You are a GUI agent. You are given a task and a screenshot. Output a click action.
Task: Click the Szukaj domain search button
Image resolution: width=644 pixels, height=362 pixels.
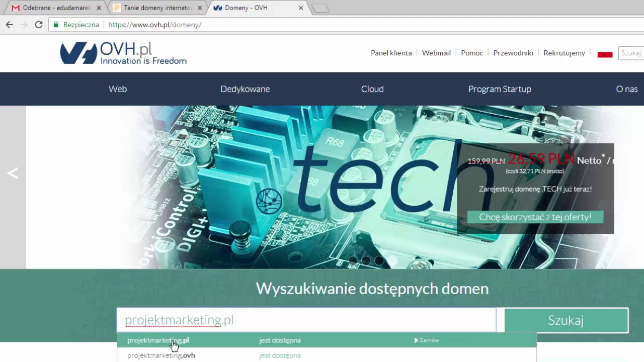566,320
